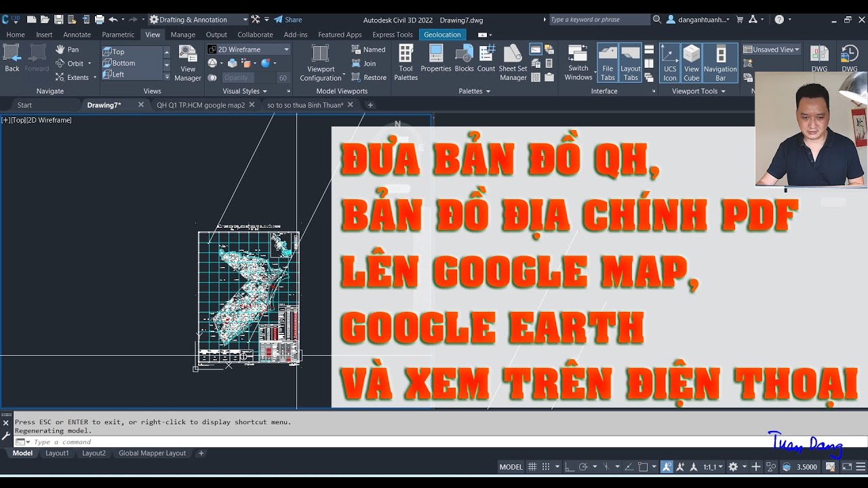Click the Share button
Image resolution: width=868 pixels, height=488 pixels.
click(x=288, y=20)
